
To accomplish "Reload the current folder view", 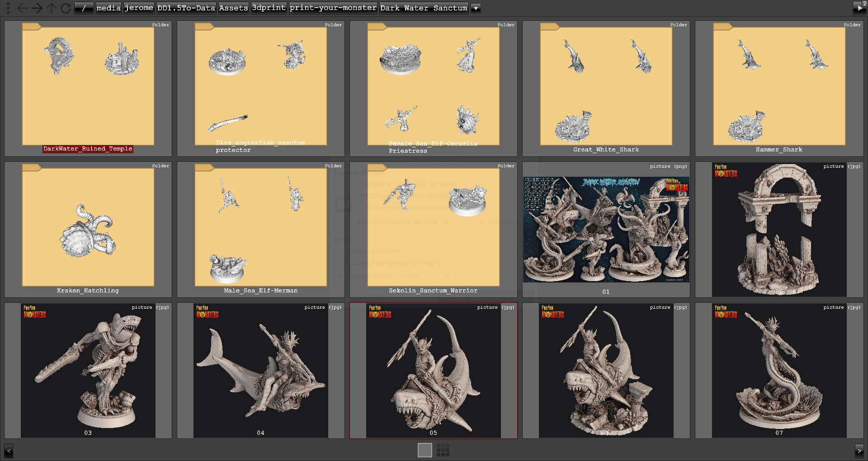I will [66, 8].
